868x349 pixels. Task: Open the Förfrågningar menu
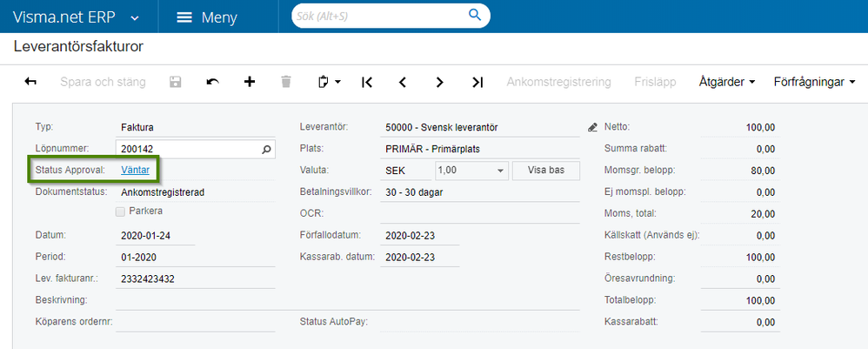814,82
